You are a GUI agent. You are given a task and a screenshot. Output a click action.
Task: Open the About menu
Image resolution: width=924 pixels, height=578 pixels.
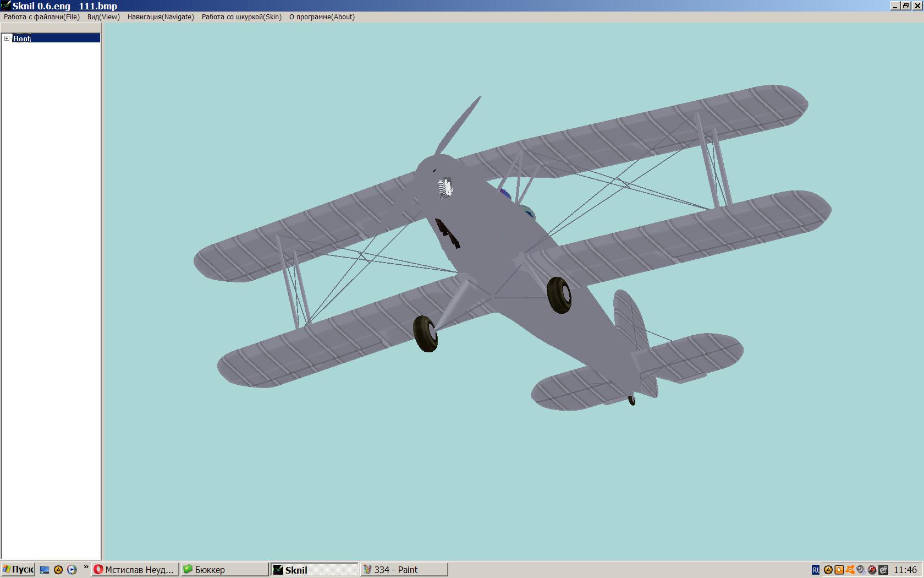tap(322, 17)
